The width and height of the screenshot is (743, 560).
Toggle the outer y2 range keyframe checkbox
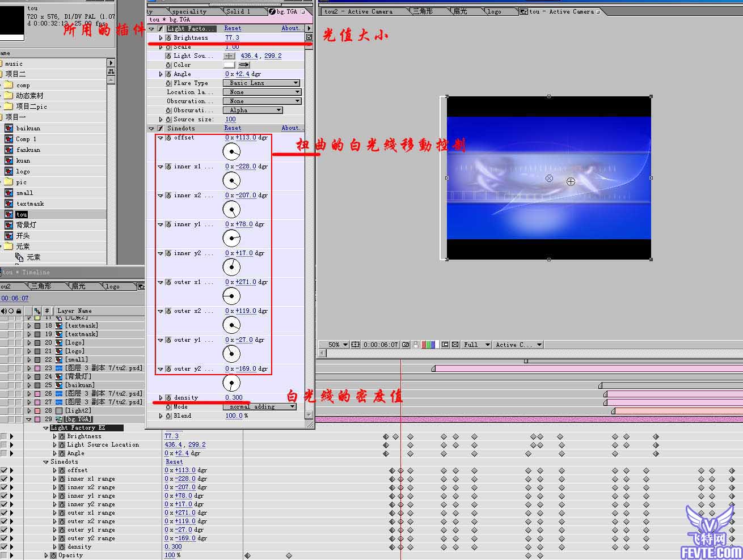(4, 538)
